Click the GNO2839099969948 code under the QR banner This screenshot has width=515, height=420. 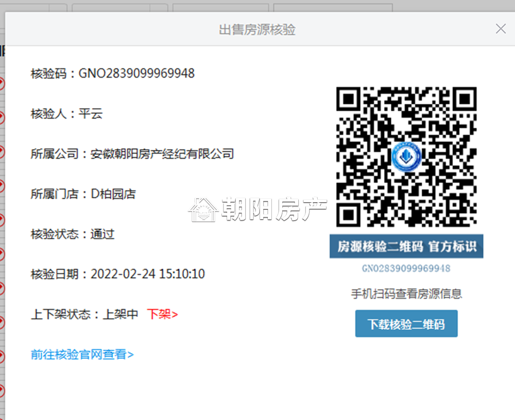pyautogui.click(x=406, y=269)
